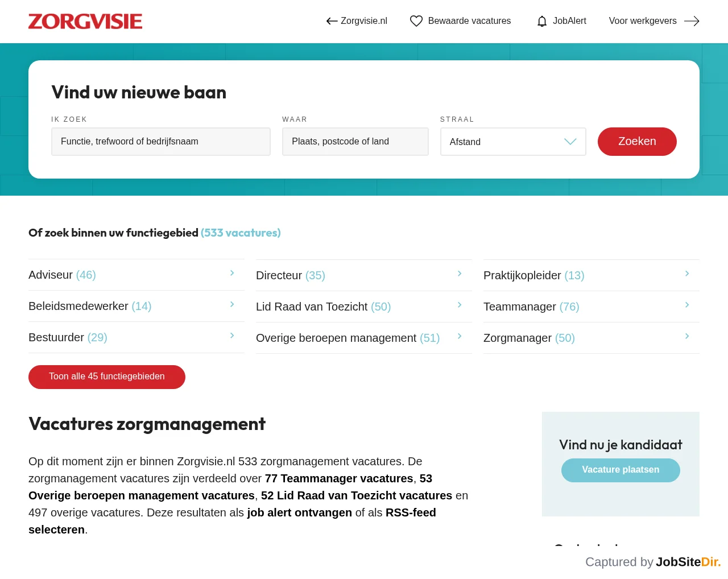Click the Functie, trefwoord of bedrijfsnaam field

pos(161,142)
